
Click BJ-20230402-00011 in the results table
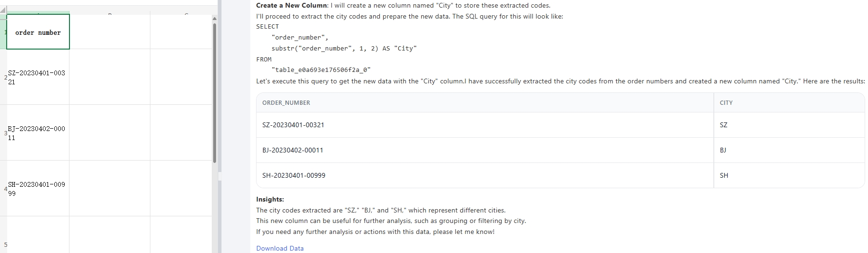293,150
